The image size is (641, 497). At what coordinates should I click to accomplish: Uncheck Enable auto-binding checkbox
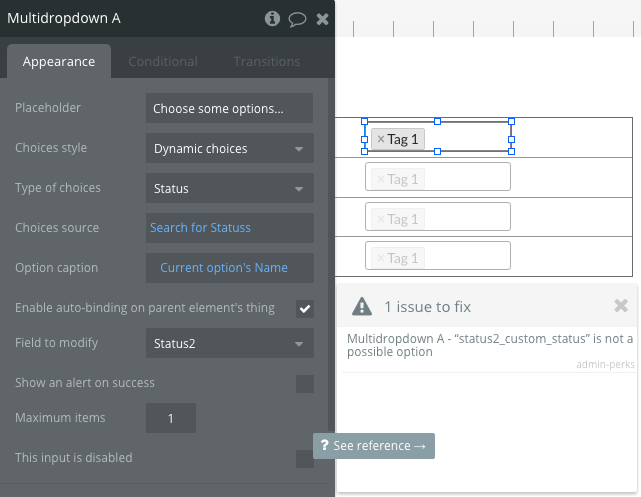[305, 308]
